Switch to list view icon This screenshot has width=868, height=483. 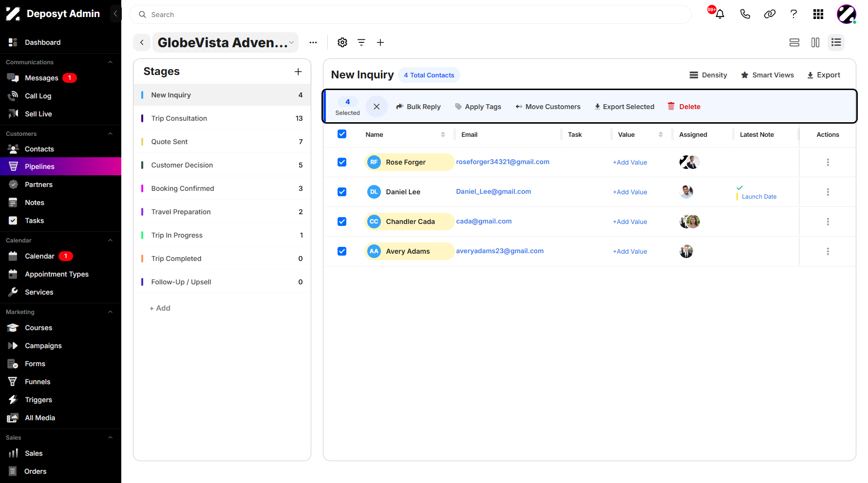836,42
